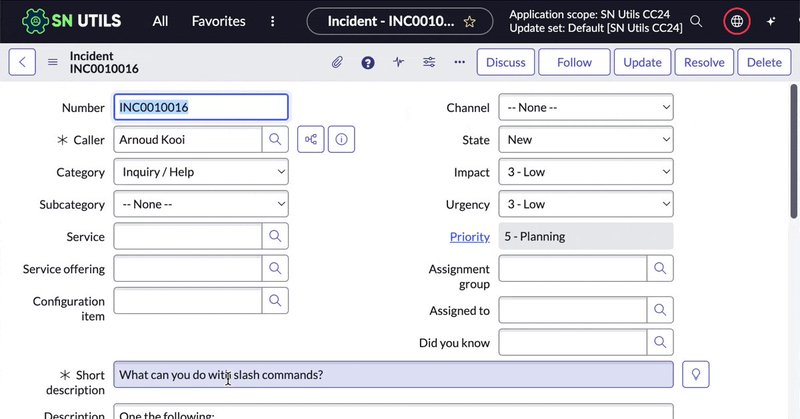Click the Assigned to input field
Screen dimensions: 800x419
coord(572,310)
